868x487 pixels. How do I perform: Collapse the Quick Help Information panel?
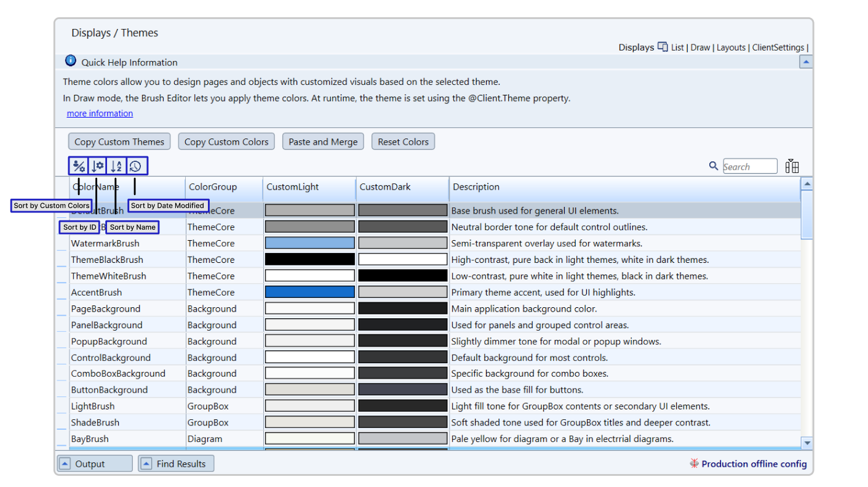805,62
